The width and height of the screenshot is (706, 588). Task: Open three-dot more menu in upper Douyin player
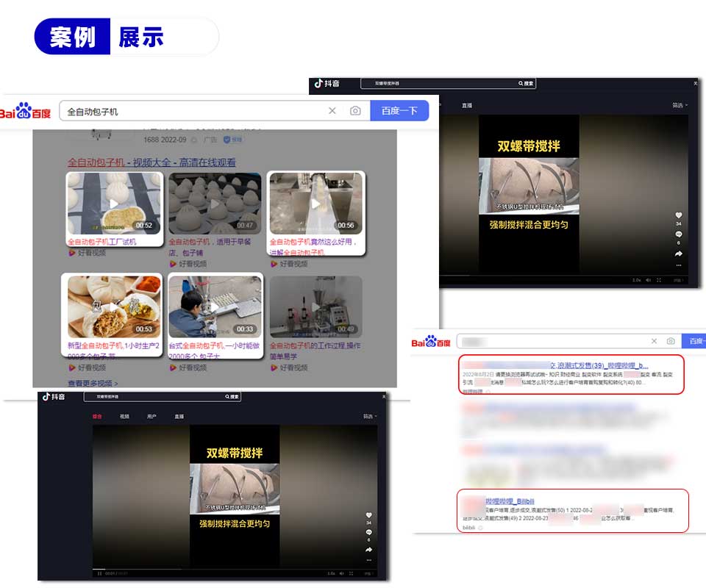pos(678,265)
